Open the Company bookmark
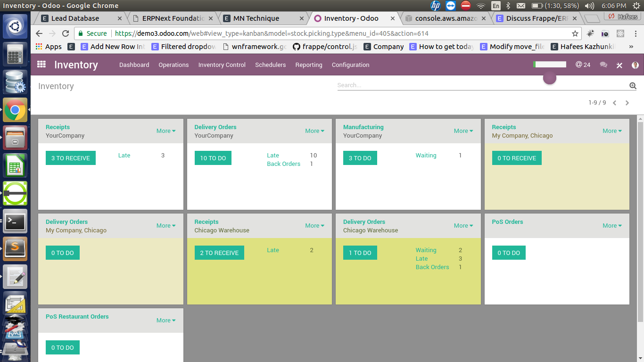Viewport: 644px width, 362px height. (x=383, y=47)
